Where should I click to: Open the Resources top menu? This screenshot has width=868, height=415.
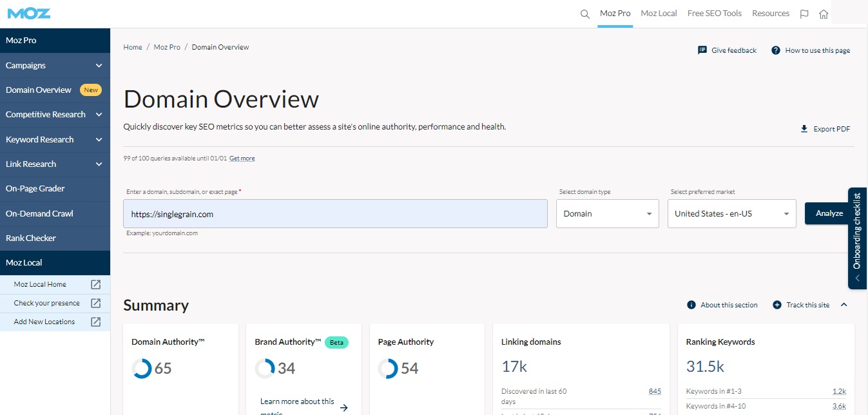tap(771, 14)
